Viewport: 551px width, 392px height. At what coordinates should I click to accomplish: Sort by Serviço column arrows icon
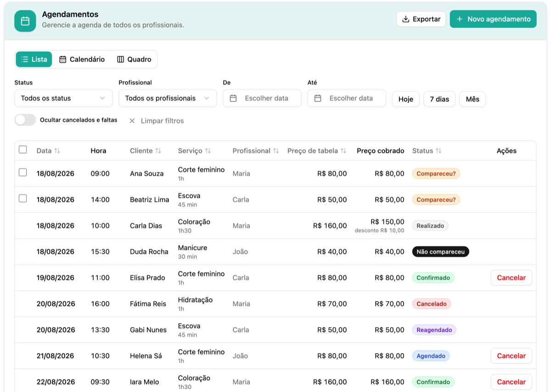pos(208,151)
